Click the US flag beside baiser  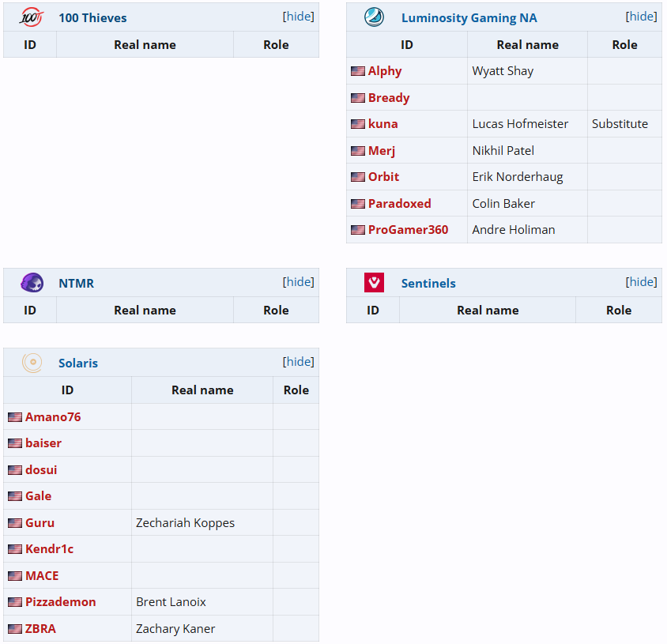pos(15,443)
